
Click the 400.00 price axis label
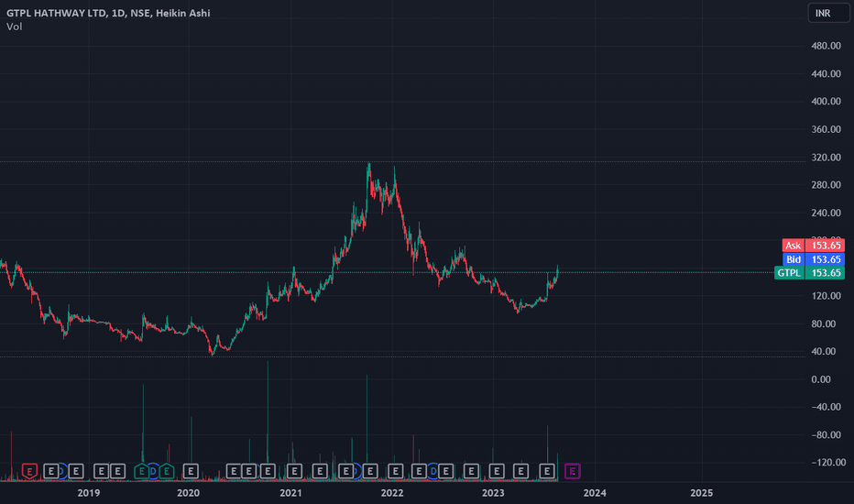[x=826, y=102]
